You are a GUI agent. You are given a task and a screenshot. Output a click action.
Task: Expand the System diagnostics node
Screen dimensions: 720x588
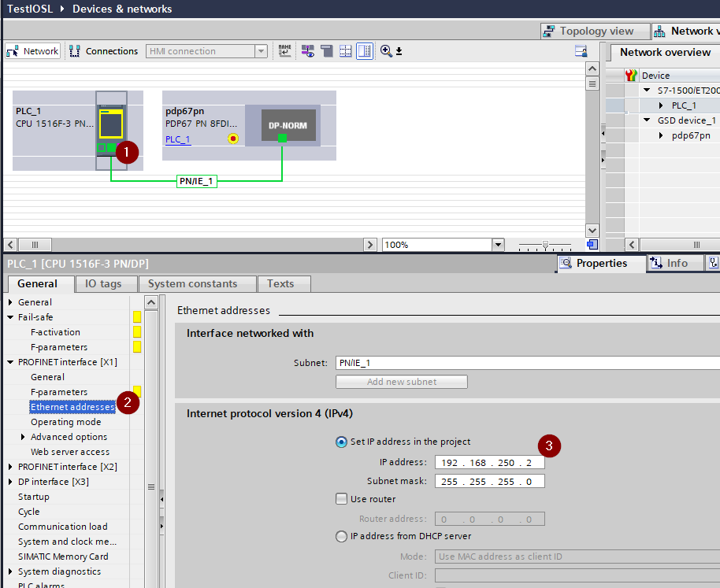(x=10, y=571)
